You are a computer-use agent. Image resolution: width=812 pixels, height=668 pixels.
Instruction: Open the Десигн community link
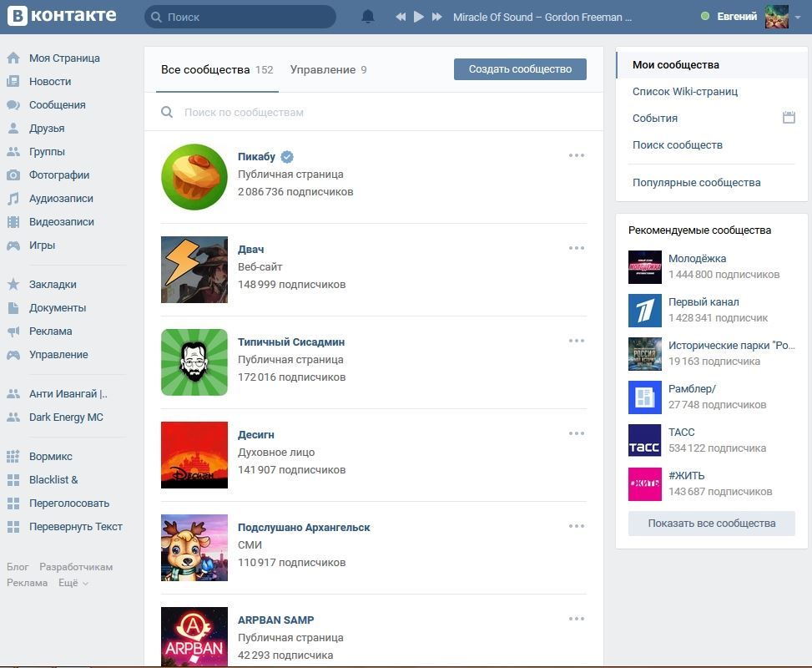256,435
